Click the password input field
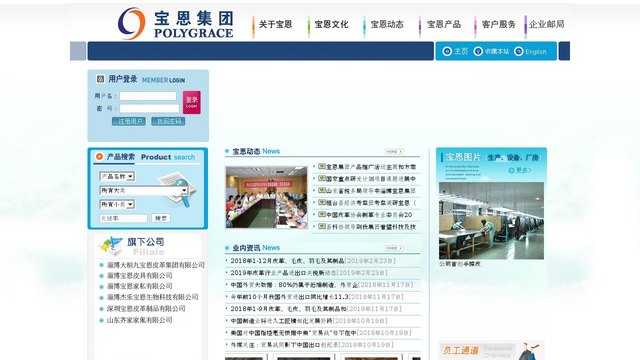The image size is (640, 360). (149, 109)
